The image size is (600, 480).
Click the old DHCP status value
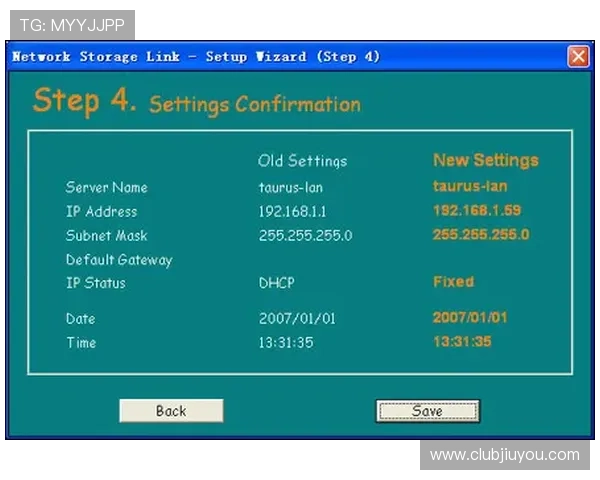pos(277,283)
